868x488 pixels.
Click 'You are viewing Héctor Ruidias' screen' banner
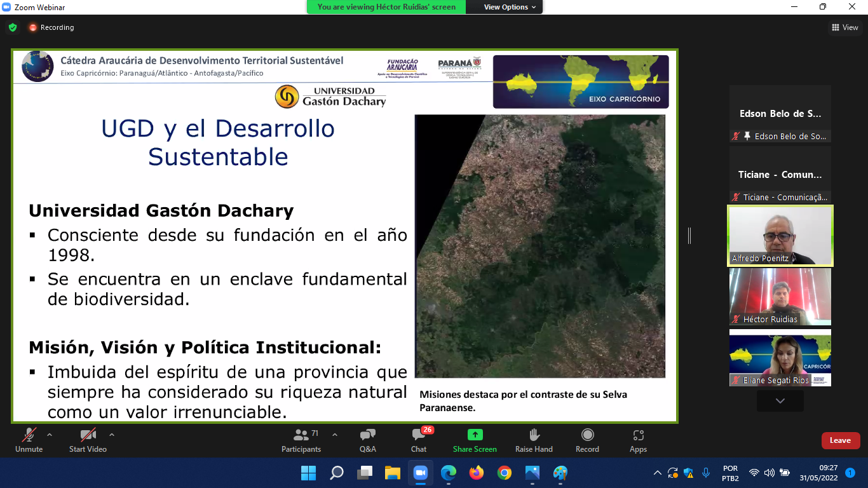click(x=386, y=7)
